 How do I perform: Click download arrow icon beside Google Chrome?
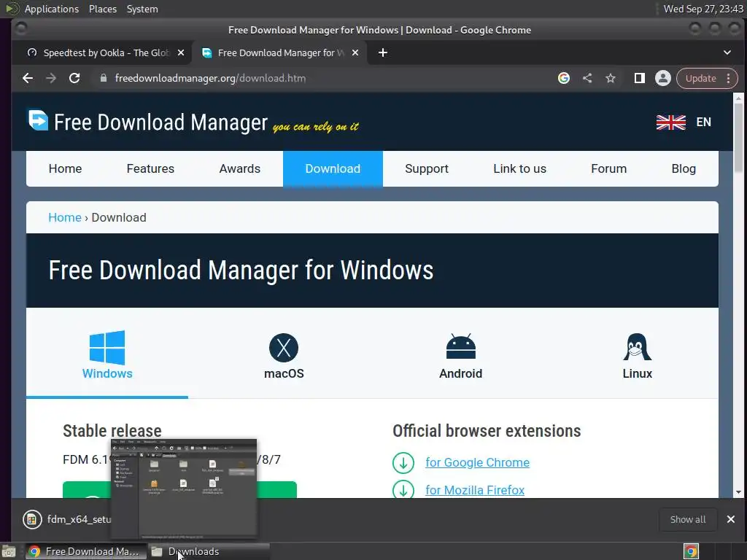pos(403,463)
